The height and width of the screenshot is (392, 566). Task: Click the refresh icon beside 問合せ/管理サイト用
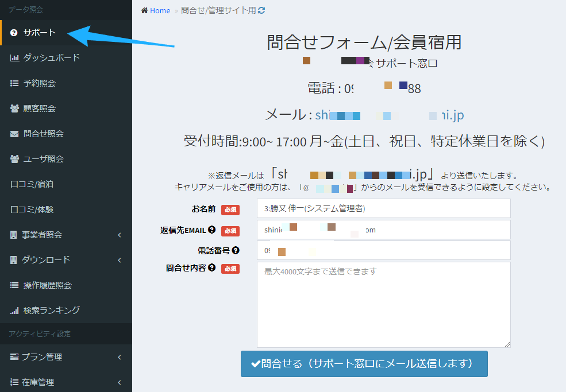[261, 10]
